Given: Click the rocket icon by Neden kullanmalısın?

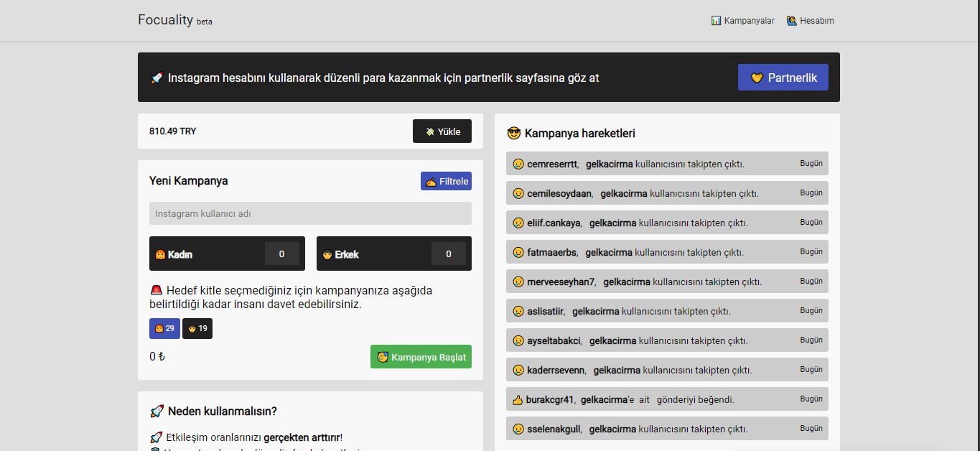Looking at the screenshot, I should 157,412.
